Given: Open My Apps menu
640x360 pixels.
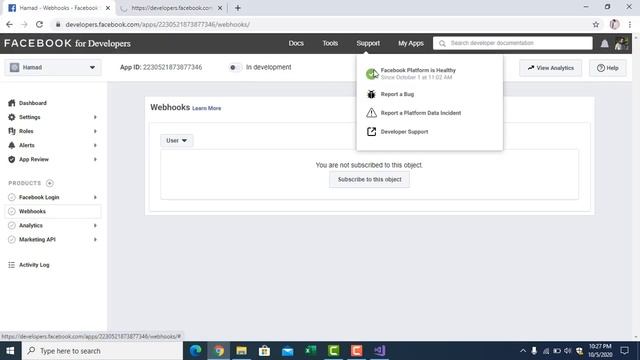Looking at the screenshot, I should (x=411, y=43).
